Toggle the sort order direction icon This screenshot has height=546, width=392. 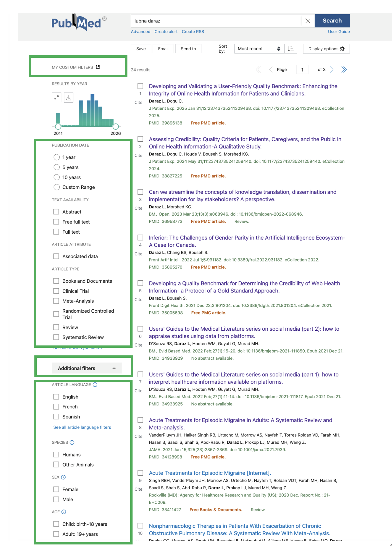tap(291, 49)
